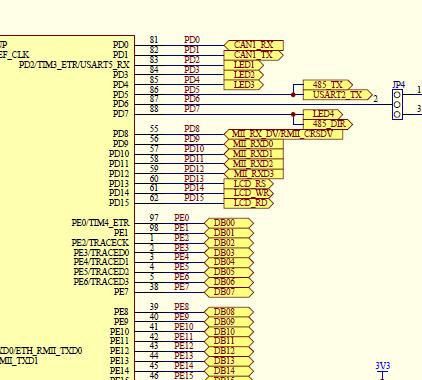422x380 pixels.
Task: Click the PD5 net label
Action: (x=192, y=90)
